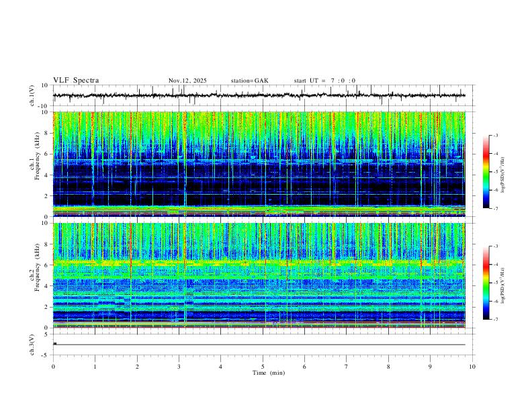Click the 'ch.3(V)' axis label
532x411 pixels.
coord(32,345)
